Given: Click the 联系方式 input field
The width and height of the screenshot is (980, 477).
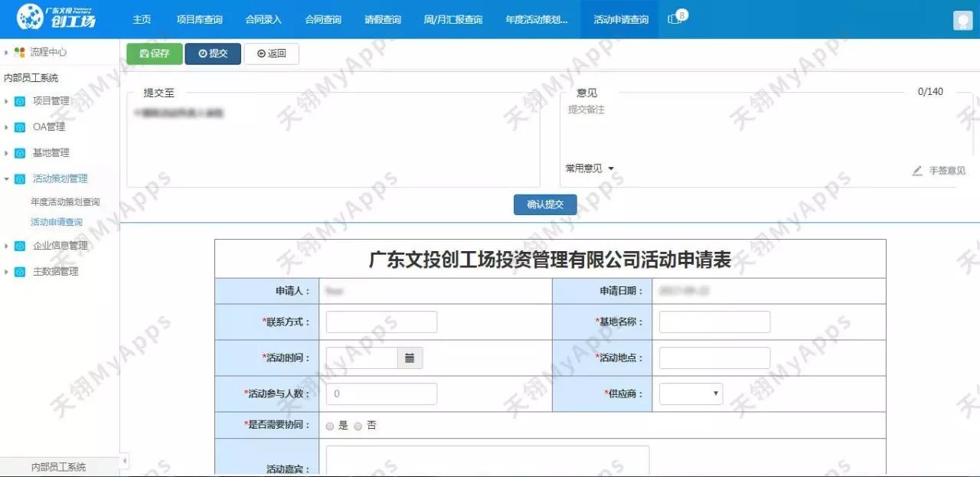Looking at the screenshot, I should tap(381, 322).
